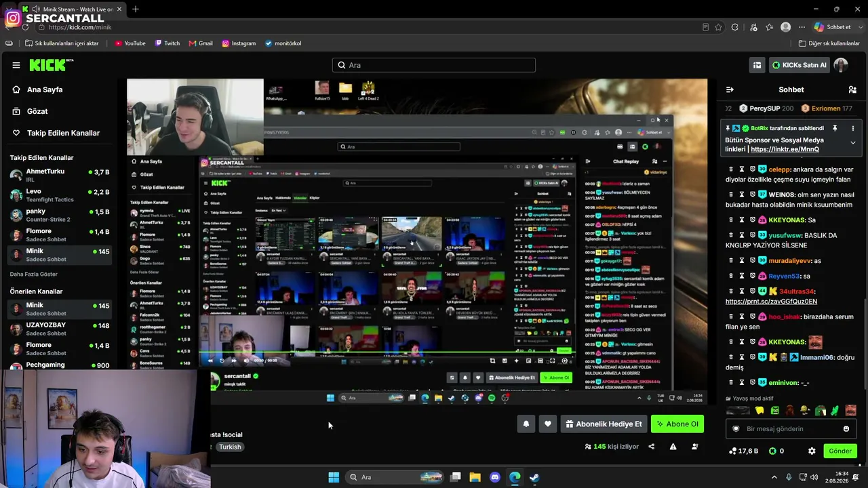Click the Kick search field Ara
This screenshot has height=488, width=868.
(434, 65)
